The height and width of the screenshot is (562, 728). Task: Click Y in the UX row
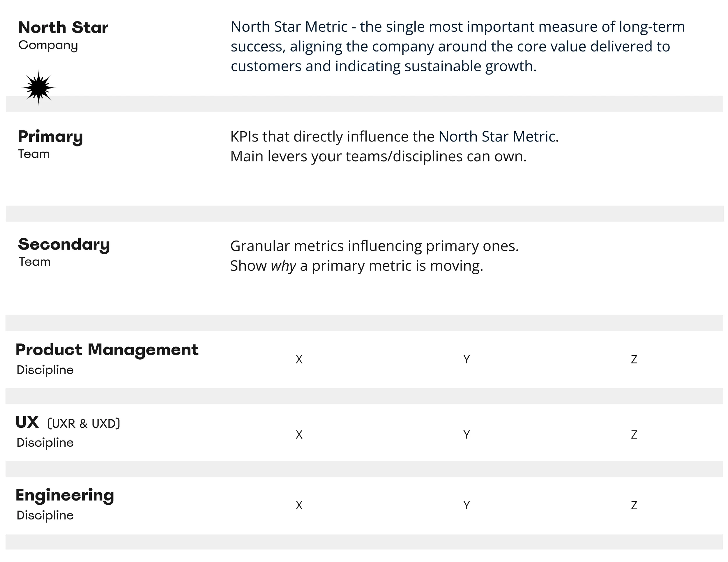(x=467, y=435)
